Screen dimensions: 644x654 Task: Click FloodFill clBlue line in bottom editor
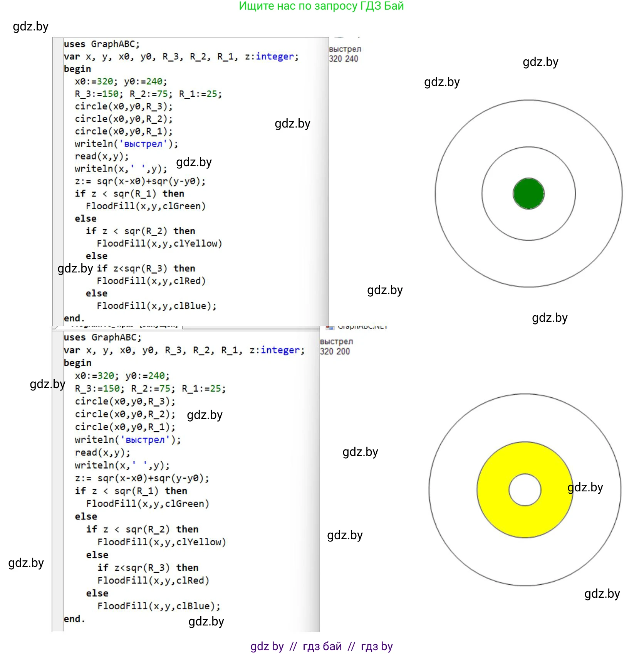(159, 606)
